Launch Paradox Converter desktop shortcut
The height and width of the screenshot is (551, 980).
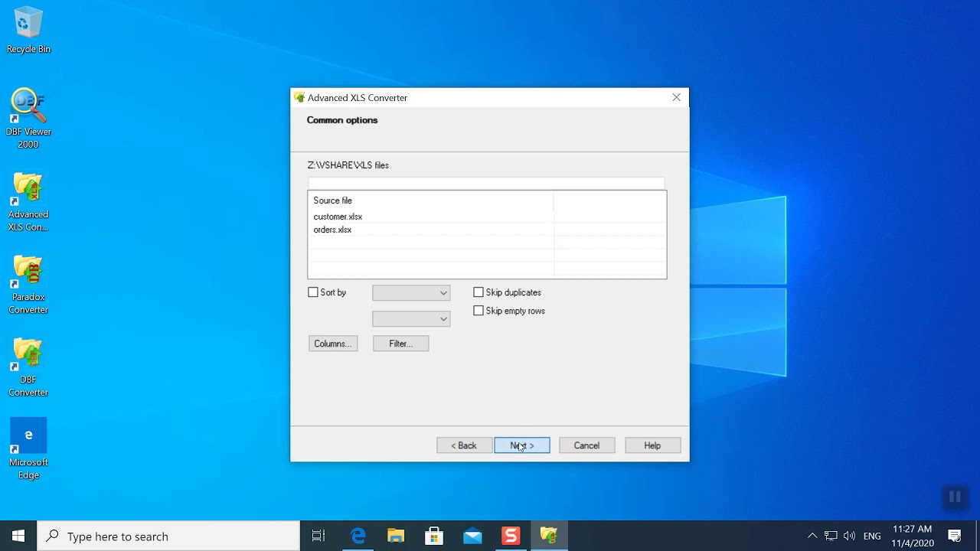point(28,284)
